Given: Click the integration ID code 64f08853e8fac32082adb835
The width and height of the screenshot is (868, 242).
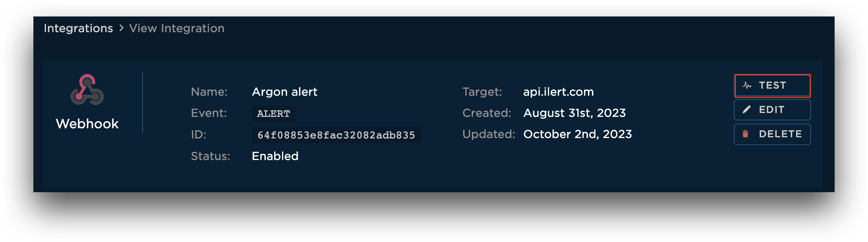Looking at the screenshot, I should pos(336,135).
